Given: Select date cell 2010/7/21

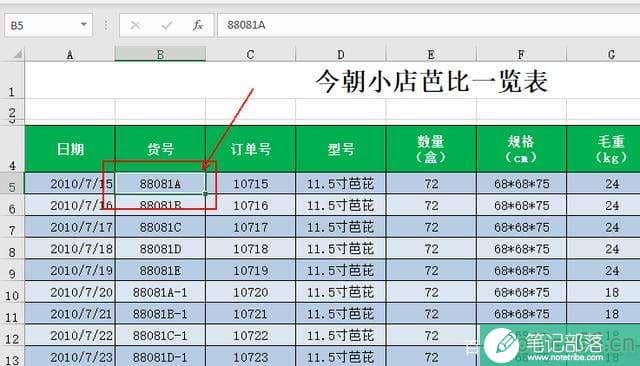Looking at the screenshot, I should pyautogui.click(x=70, y=314).
